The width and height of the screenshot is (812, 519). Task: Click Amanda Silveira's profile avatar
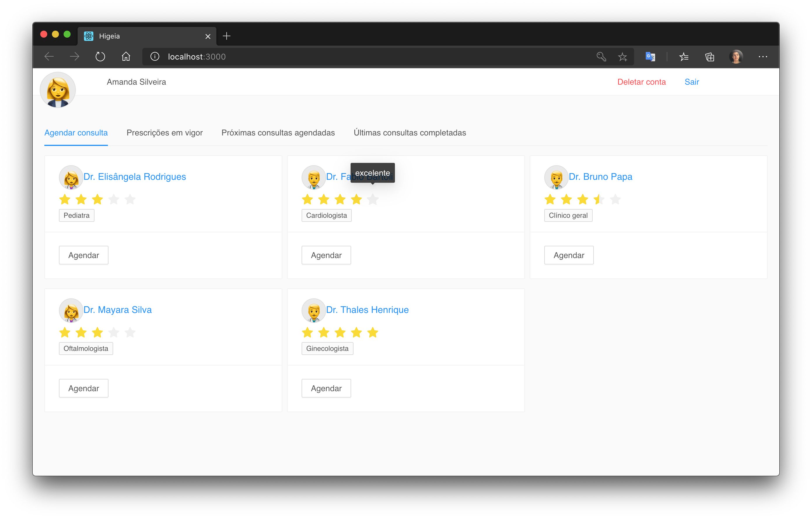tap(58, 90)
